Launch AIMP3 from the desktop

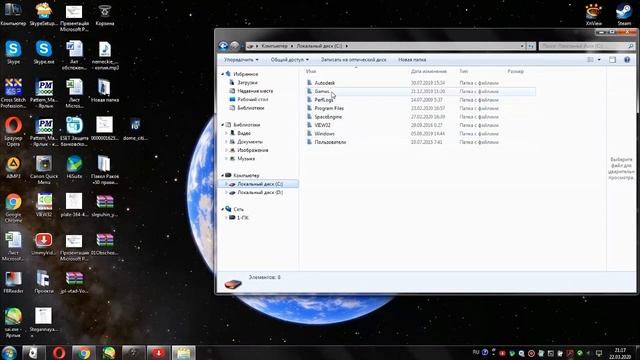[13, 167]
